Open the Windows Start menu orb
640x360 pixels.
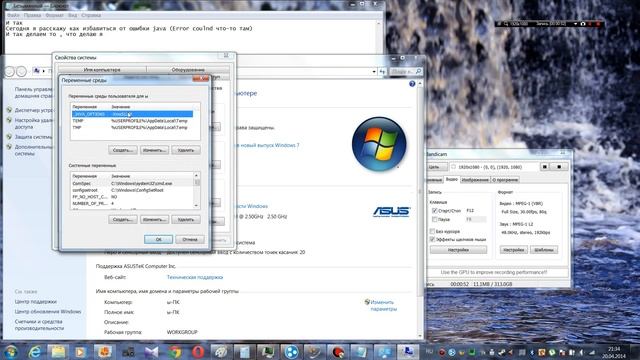[11, 352]
